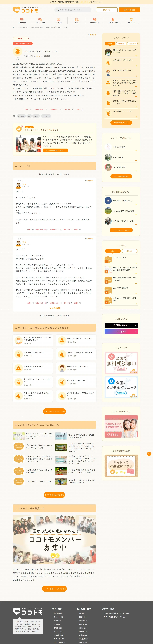Viewport: 153px width, 644px height.
Task: Toggle お話聞かせて！ reaction under the main post
Action: point(56,109)
